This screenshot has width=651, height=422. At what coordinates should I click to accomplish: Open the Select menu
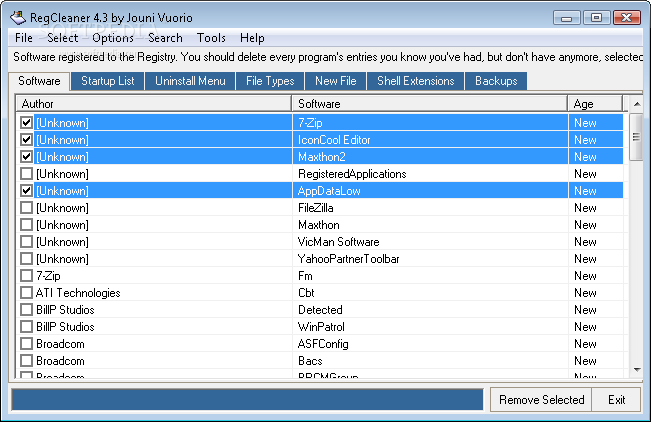click(x=63, y=38)
